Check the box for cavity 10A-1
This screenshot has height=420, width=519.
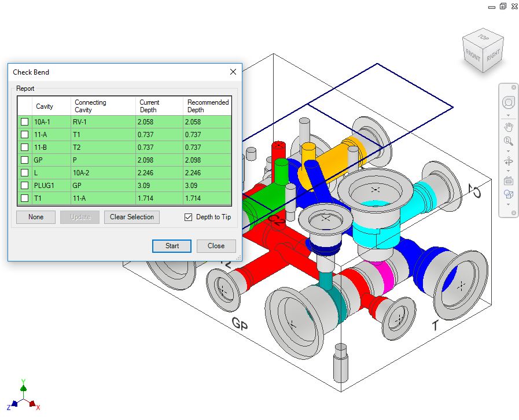click(24, 122)
